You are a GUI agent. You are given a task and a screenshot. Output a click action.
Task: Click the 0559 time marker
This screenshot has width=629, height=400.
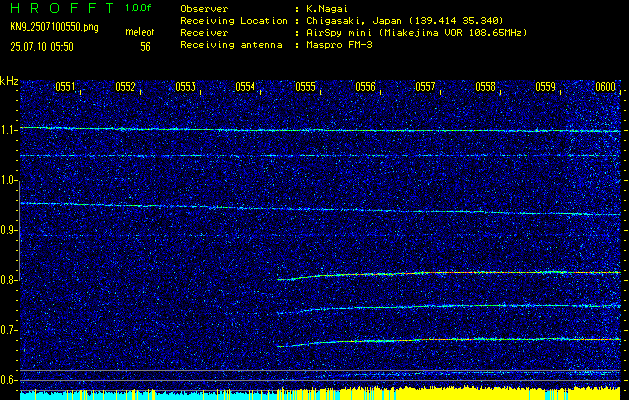click(x=545, y=87)
